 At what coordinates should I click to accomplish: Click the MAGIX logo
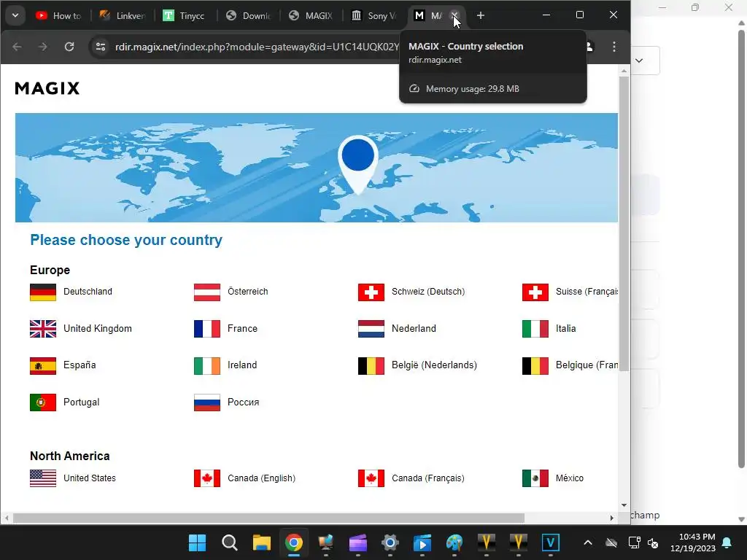click(x=47, y=88)
